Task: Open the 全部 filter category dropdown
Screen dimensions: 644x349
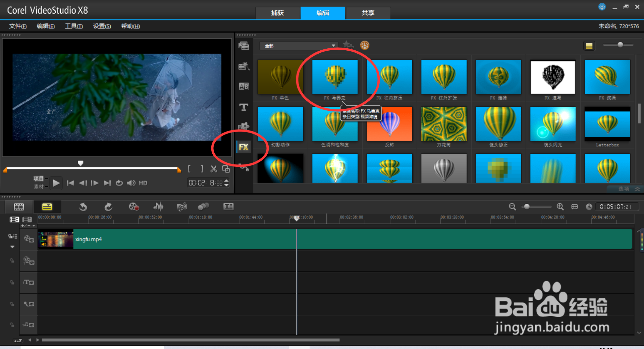Action: coord(298,46)
